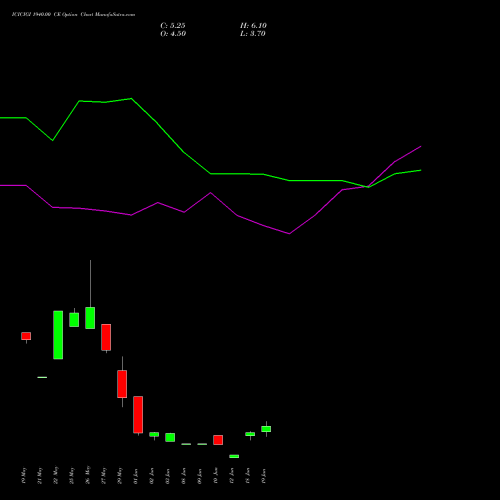The image size is (500, 500).
Task: Click the '22 May' date axis label
Action: click(x=56, y=476)
